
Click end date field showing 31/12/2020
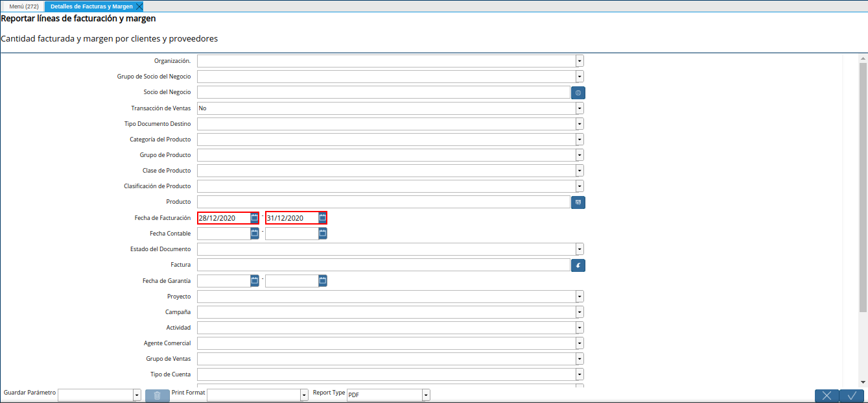click(x=292, y=218)
